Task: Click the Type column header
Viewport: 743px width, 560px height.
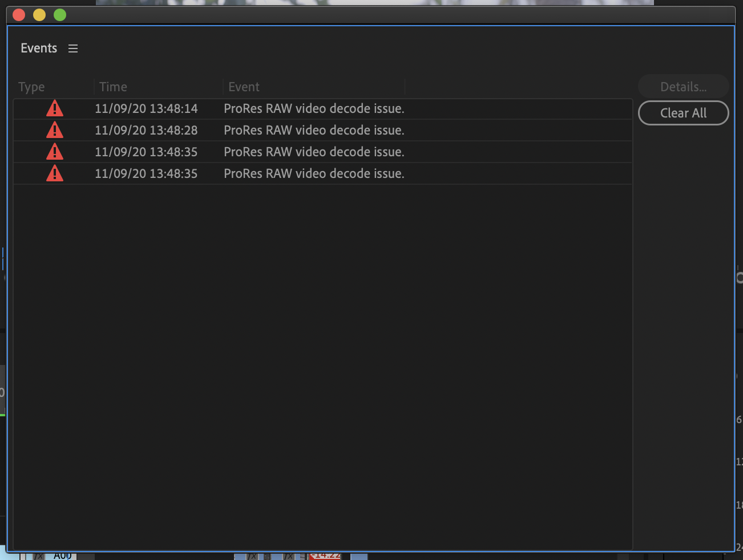Action: pos(31,87)
